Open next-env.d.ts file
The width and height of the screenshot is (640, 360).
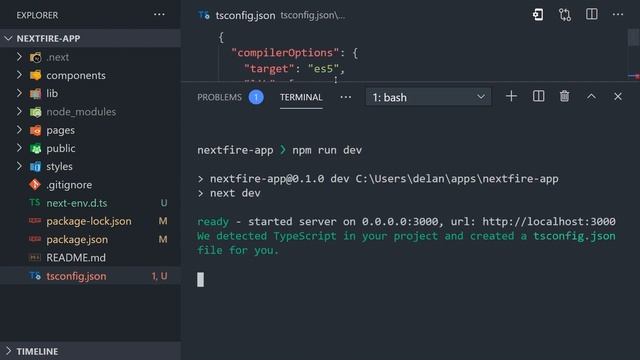coord(77,203)
